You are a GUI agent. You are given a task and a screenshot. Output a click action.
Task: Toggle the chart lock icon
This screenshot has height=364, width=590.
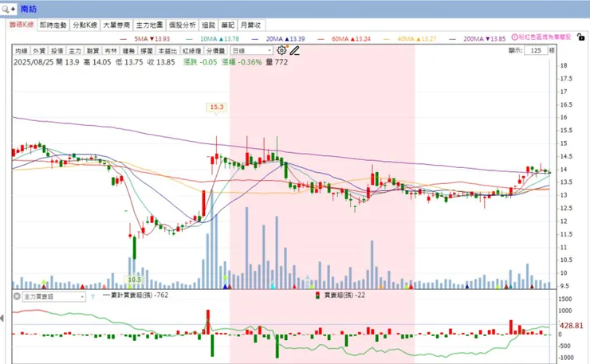coord(581,37)
